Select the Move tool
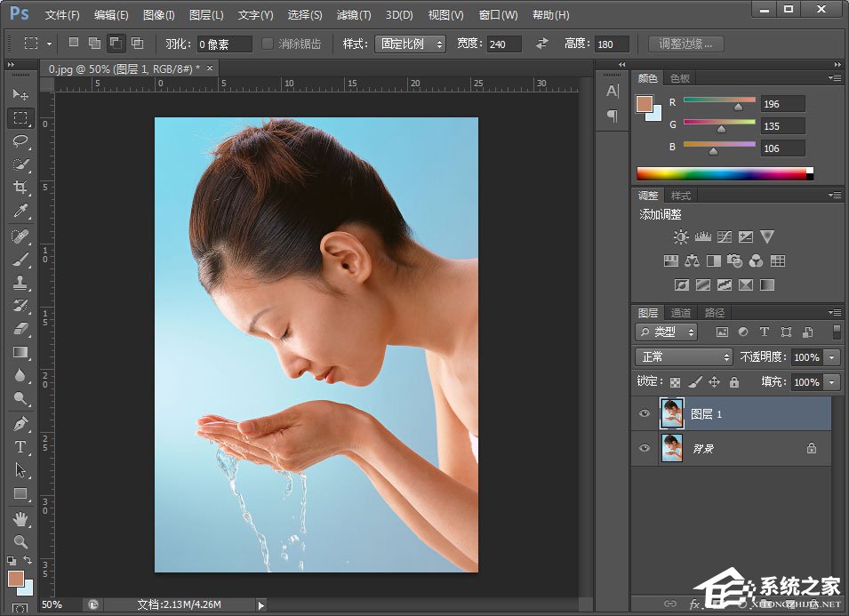 (20, 94)
